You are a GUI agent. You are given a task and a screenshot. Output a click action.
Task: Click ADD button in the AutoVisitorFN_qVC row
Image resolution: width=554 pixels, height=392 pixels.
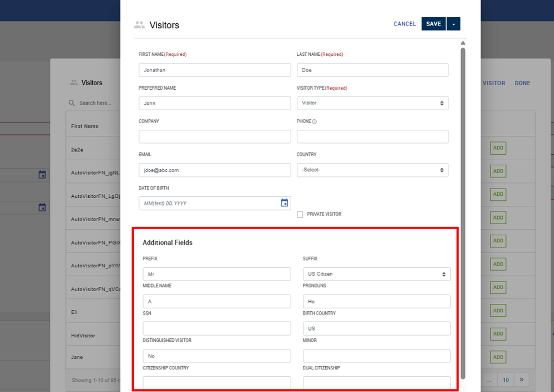coord(498,287)
